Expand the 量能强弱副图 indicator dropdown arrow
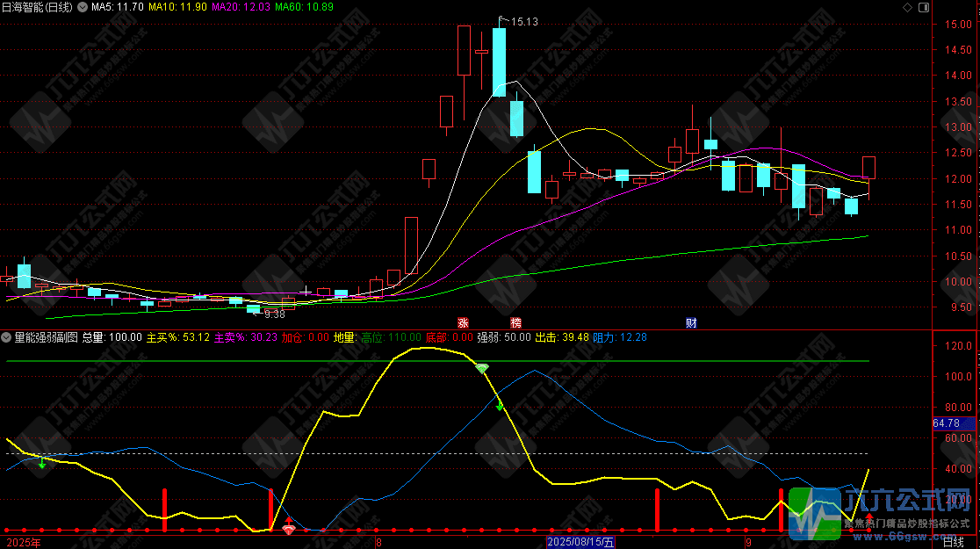The image size is (980, 549). tap(7, 336)
